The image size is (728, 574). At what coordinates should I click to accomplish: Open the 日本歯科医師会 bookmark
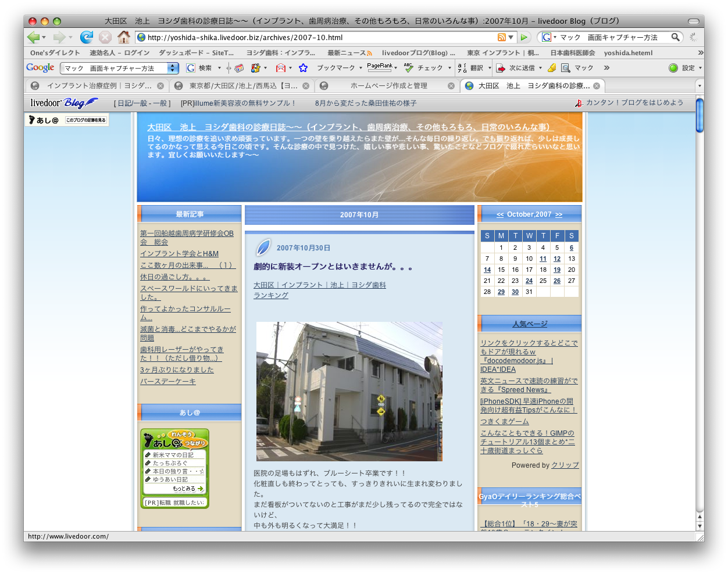point(573,53)
